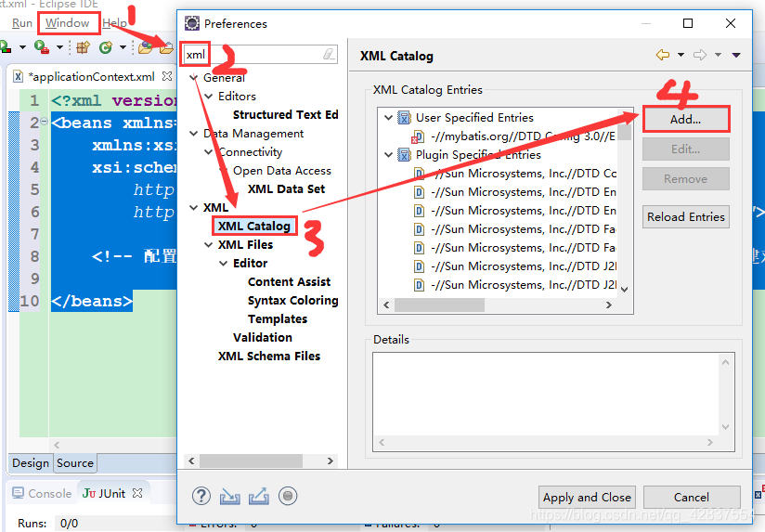Click the back navigation arrow icon

[663, 55]
